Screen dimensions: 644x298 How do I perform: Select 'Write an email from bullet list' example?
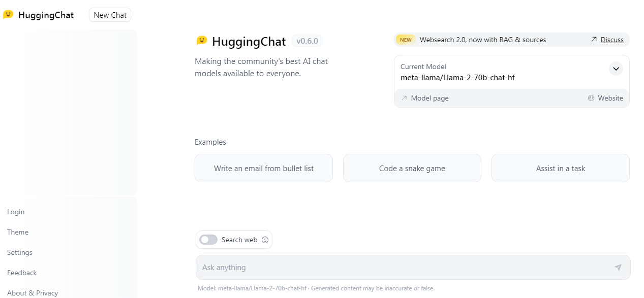(x=264, y=168)
